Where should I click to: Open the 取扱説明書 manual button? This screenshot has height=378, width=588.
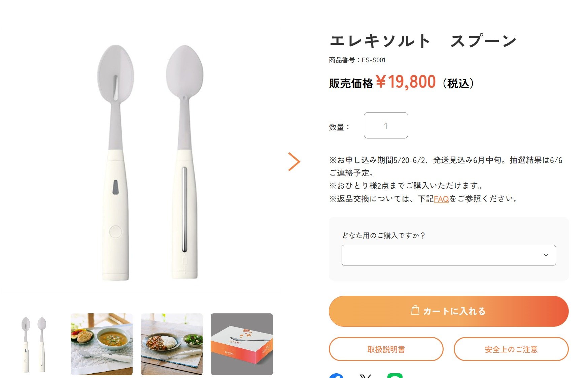pos(386,349)
